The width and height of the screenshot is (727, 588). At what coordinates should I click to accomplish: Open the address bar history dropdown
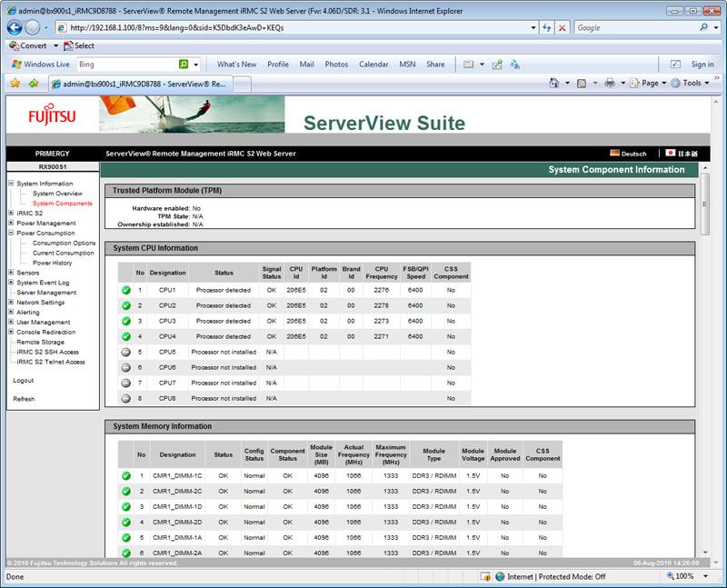(533, 28)
